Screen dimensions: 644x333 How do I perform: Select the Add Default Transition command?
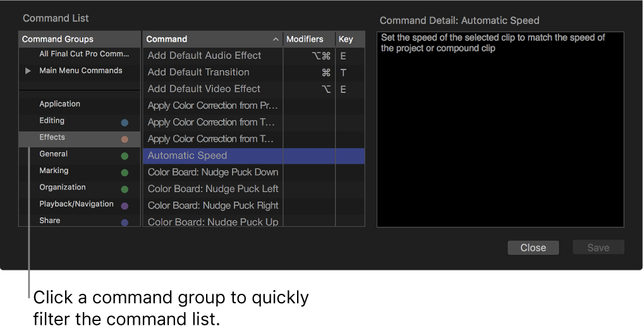click(198, 73)
